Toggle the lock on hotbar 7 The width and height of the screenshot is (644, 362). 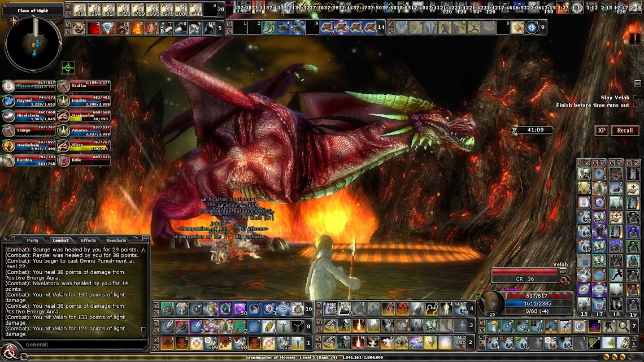point(482,323)
